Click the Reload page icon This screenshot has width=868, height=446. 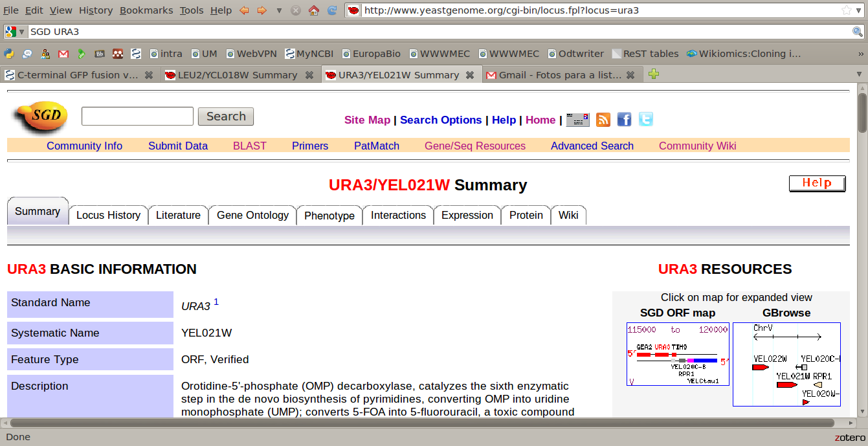332,10
